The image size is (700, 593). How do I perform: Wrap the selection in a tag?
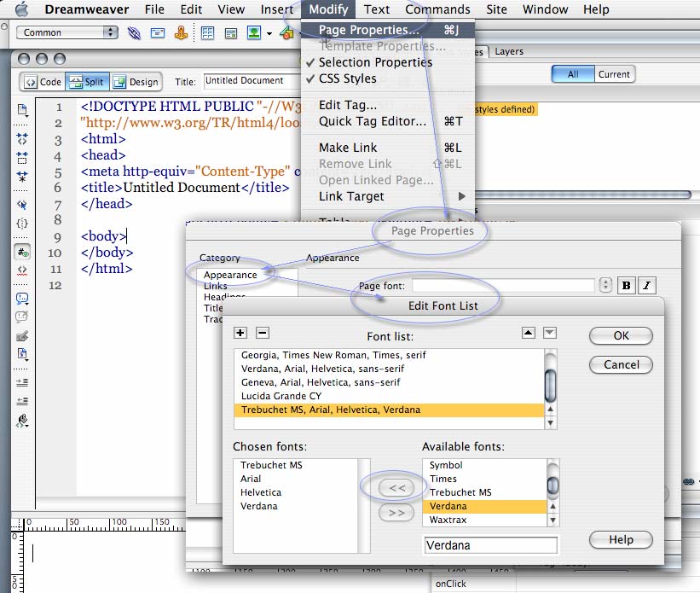coord(22,336)
